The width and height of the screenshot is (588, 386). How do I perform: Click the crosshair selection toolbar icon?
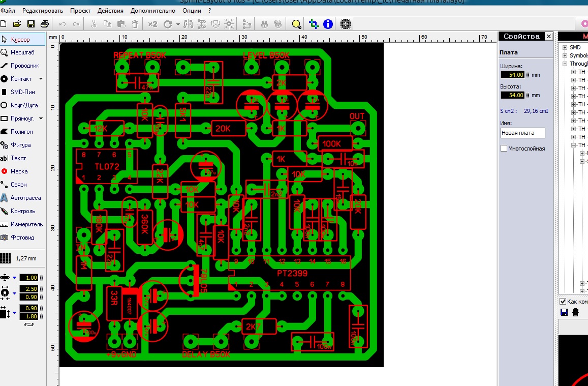314,24
